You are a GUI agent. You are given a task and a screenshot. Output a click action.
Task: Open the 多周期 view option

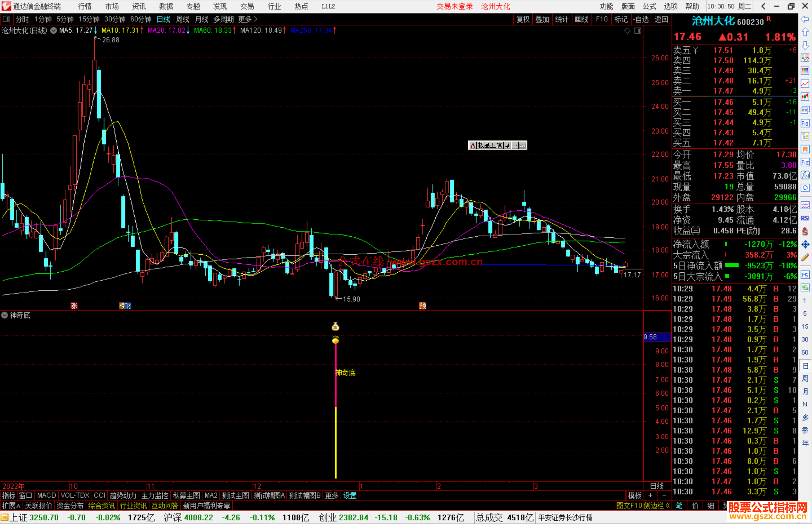pyautogui.click(x=223, y=19)
